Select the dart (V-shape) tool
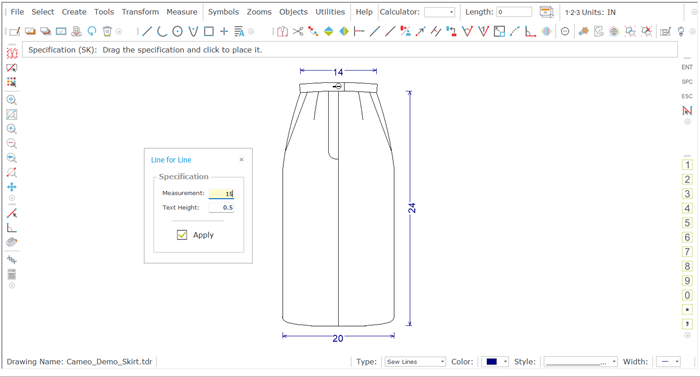 click(193, 31)
